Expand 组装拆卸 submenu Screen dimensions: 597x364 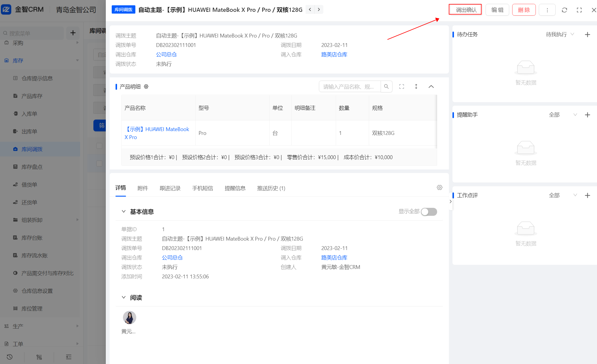[40, 220]
